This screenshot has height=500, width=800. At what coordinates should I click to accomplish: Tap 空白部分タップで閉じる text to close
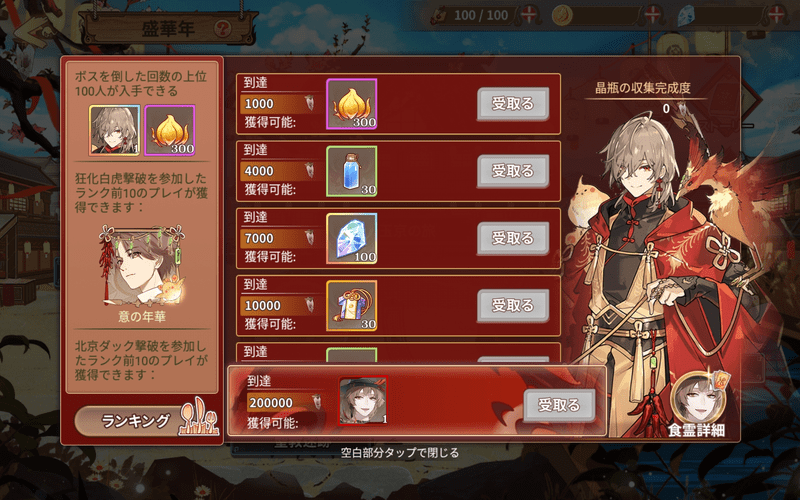coord(399,453)
